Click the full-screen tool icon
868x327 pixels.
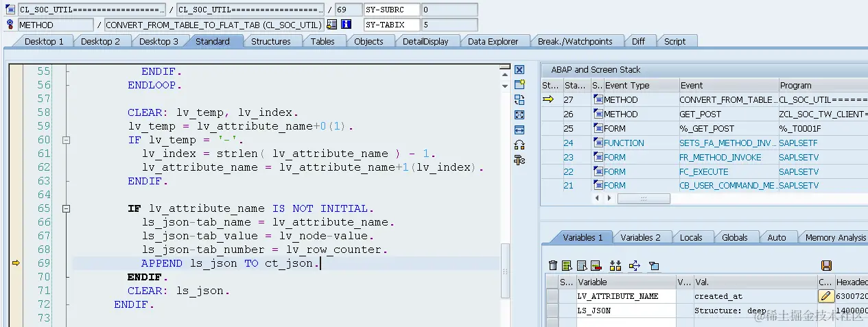click(519, 114)
